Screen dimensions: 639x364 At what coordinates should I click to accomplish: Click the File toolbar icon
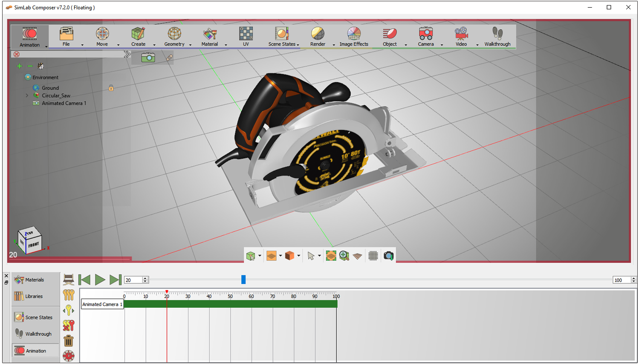click(66, 34)
